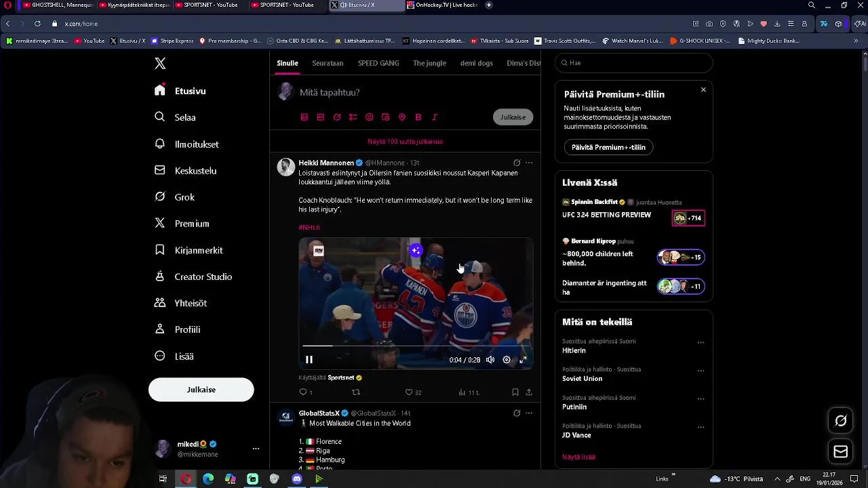Click the Hae search box

(634, 63)
